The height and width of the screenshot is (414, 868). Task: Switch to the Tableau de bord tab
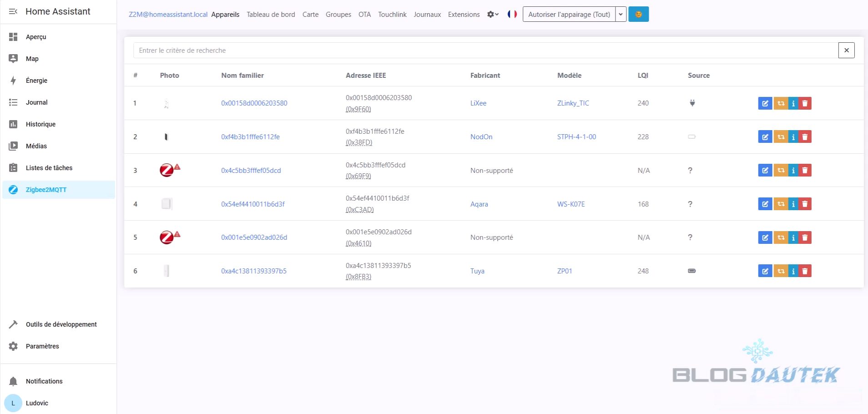(x=271, y=15)
